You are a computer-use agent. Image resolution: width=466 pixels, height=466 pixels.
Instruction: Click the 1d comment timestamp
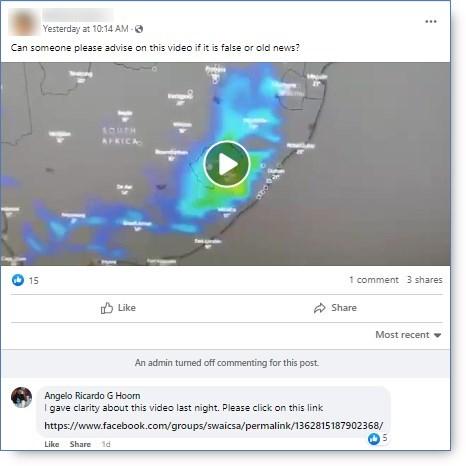tap(106, 444)
